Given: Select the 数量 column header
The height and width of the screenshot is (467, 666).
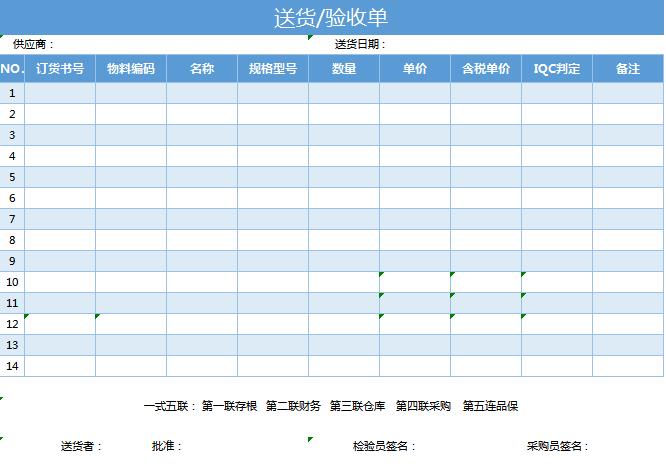Looking at the screenshot, I should tap(344, 69).
